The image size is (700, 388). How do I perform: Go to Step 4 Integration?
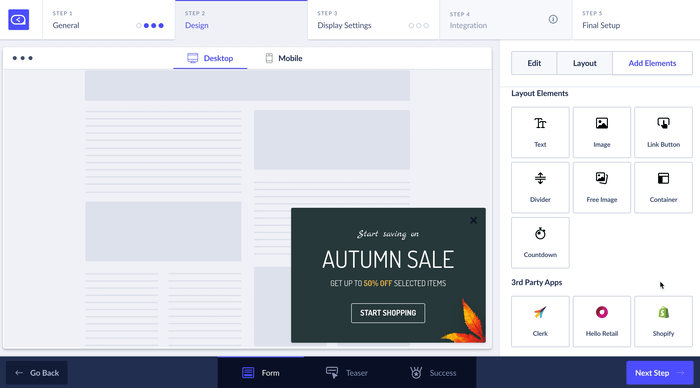[506, 20]
